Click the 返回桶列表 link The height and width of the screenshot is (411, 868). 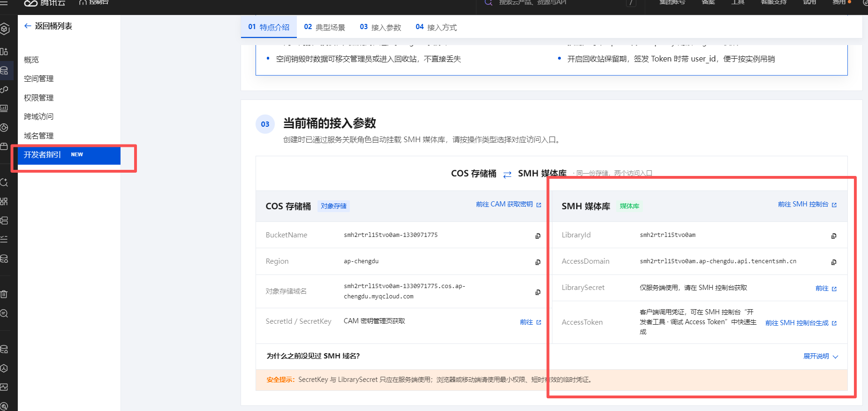[x=53, y=26]
